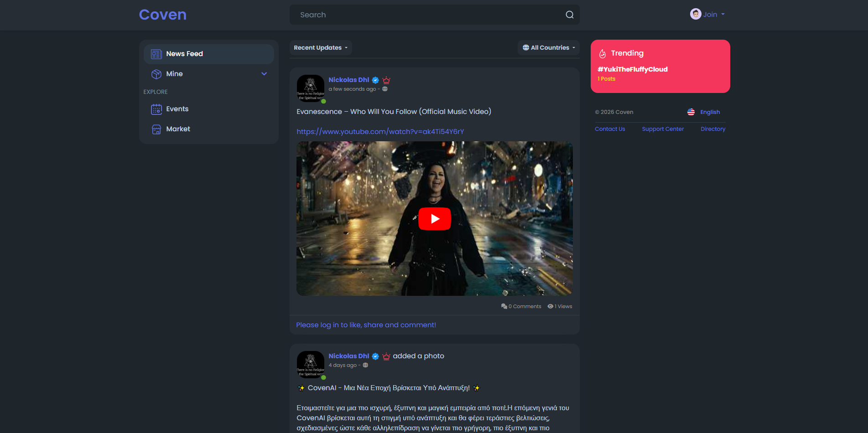Image resolution: width=868 pixels, height=433 pixels.
Task: Open the Support Center link
Action: [663, 129]
